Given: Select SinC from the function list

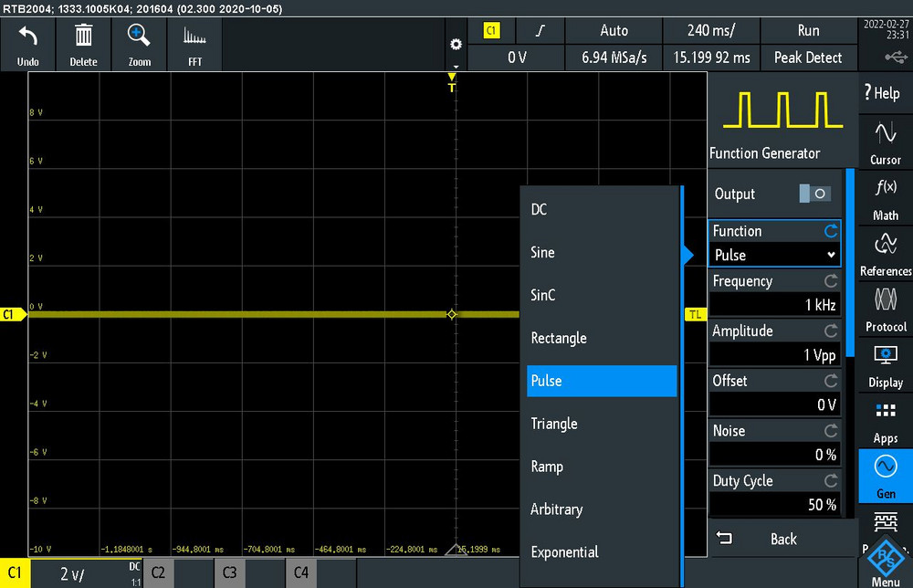Looking at the screenshot, I should pos(602,295).
